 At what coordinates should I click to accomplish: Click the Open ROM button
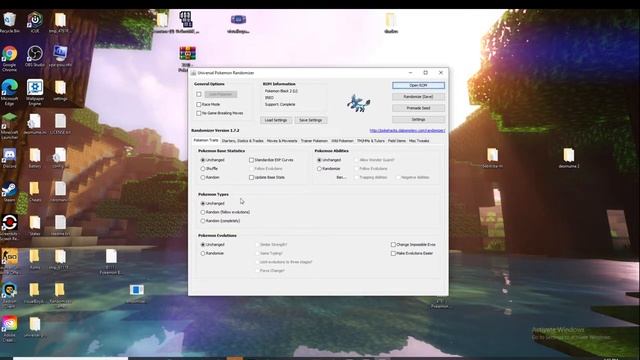click(x=418, y=85)
